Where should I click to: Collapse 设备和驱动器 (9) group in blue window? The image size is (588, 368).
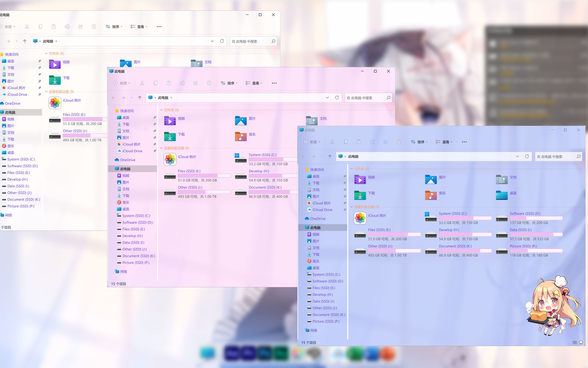click(x=352, y=207)
